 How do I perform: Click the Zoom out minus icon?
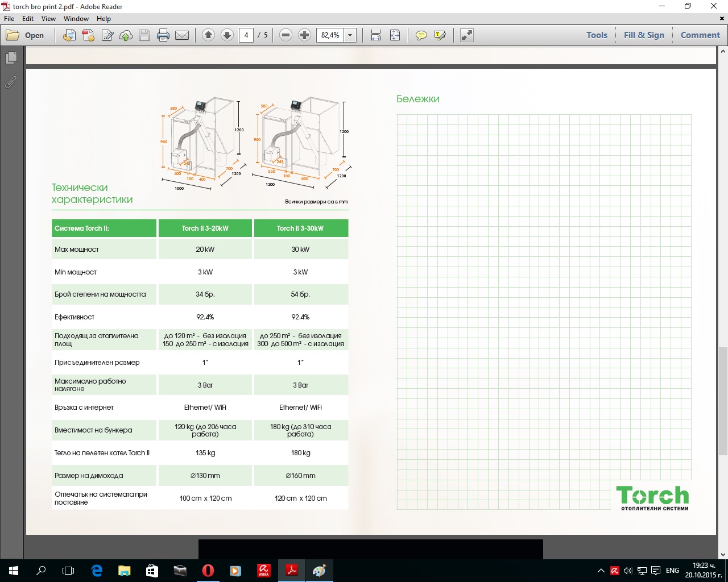pyautogui.click(x=286, y=35)
